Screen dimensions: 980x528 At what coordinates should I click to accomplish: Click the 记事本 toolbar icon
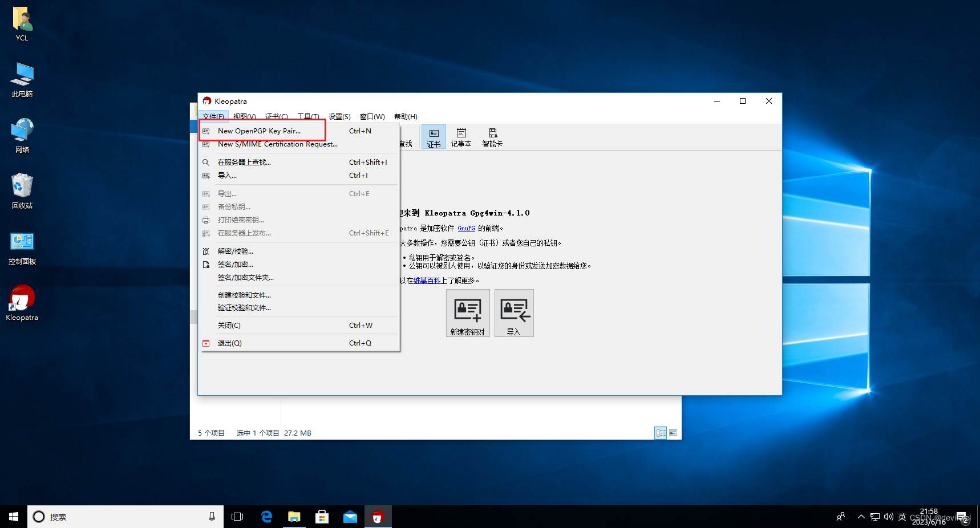[x=461, y=137]
